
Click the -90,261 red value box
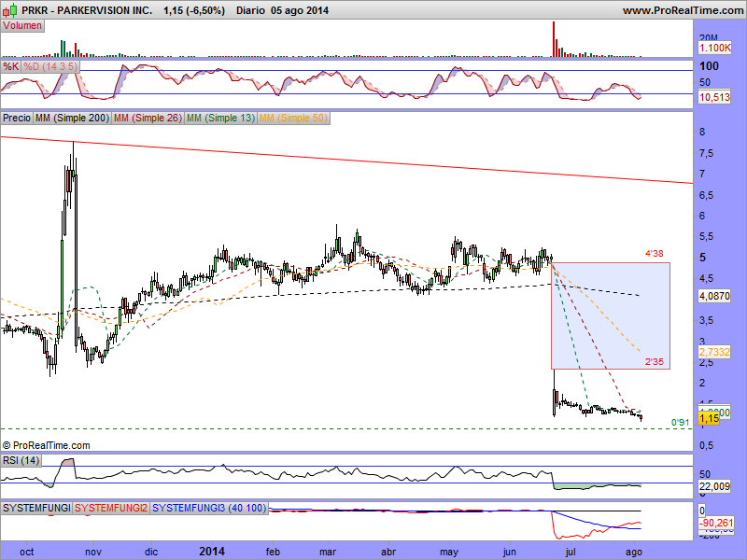pyautogui.click(x=714, y=523)
